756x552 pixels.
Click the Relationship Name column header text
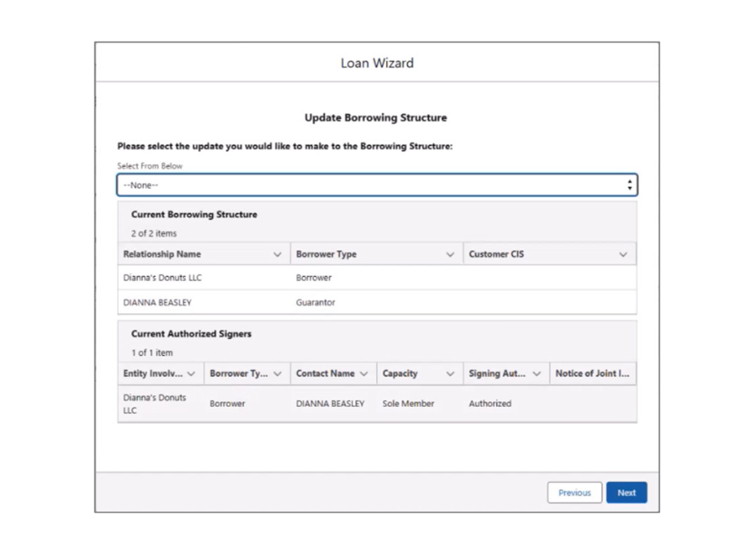162,254
